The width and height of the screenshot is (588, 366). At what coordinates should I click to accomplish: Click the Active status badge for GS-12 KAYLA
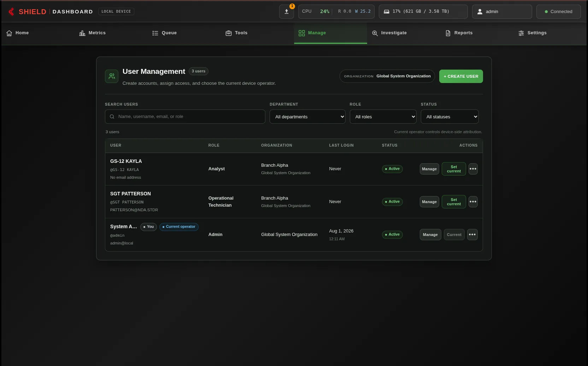tap(392, 169)
